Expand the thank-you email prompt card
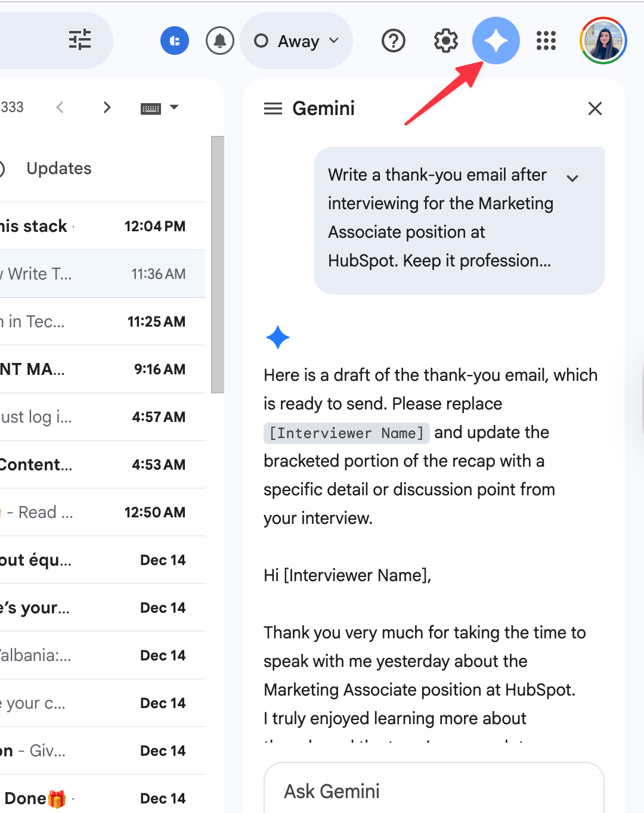 click(572, 178)
